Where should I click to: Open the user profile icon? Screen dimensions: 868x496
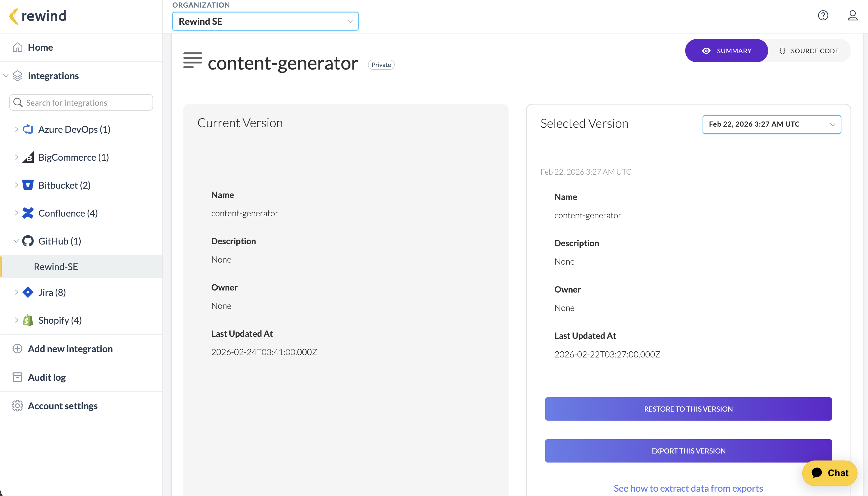(852, 15)
